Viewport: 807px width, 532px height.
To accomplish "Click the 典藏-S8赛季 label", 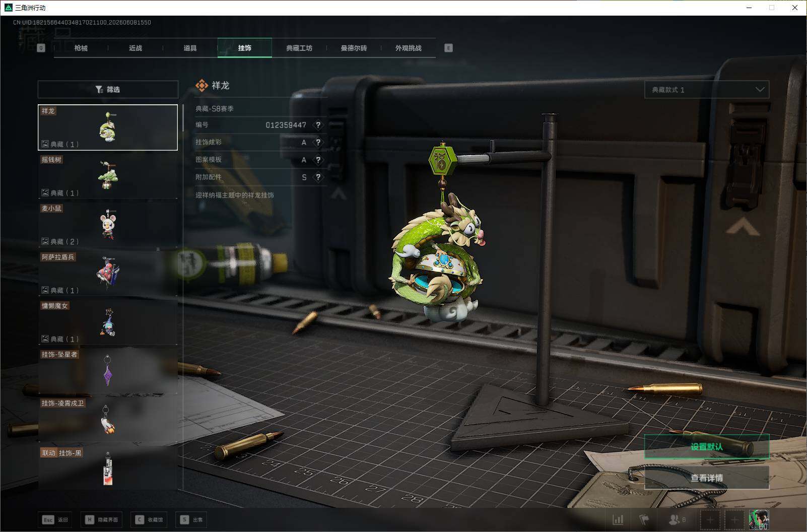I will click(x=215, y=108).
